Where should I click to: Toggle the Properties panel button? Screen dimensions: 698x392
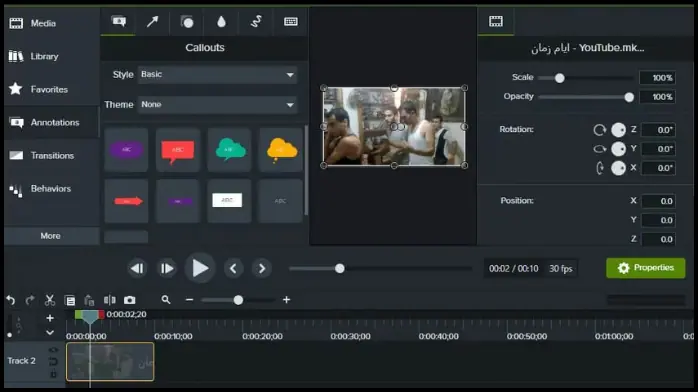pyautogui.click(x=645, y=268)
